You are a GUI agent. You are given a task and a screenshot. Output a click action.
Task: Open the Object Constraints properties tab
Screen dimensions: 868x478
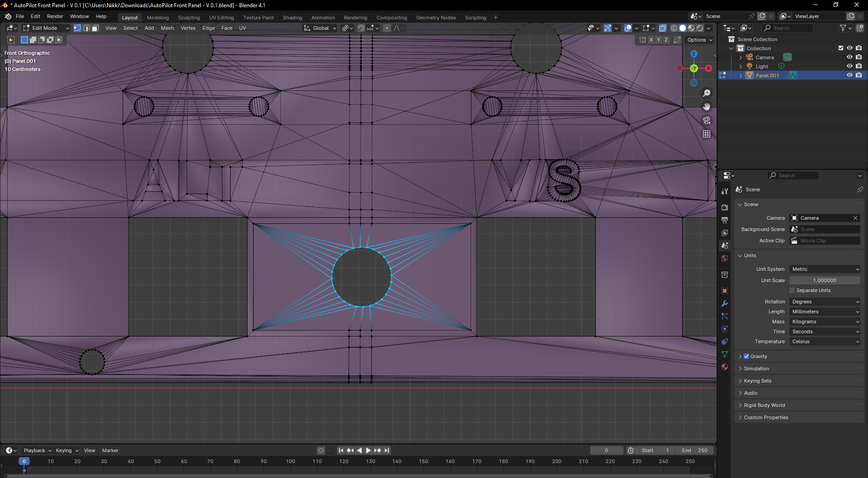pos(725,341)
